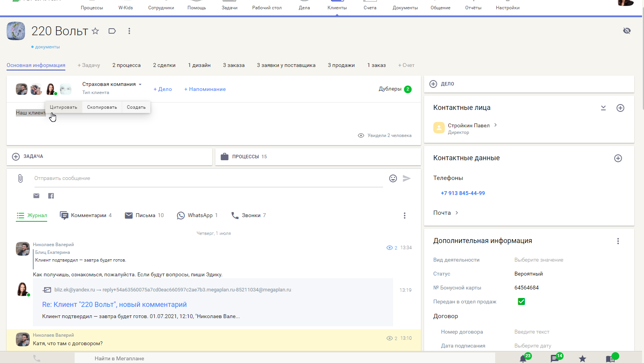The width and height of the screenshot is (644, 363).
Task: Click the views eye on the 13:34 message
Action: pos(390,248)
